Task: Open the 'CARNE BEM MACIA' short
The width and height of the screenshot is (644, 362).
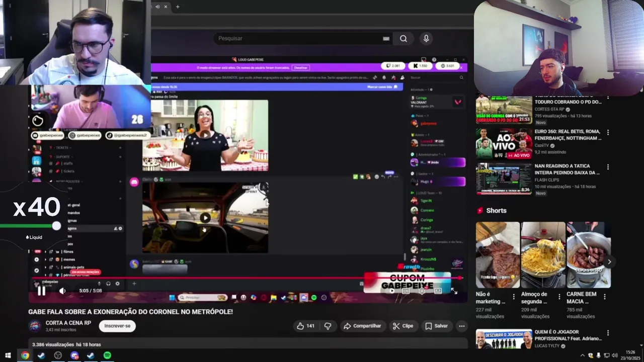Action: click(x=589, y=255)
